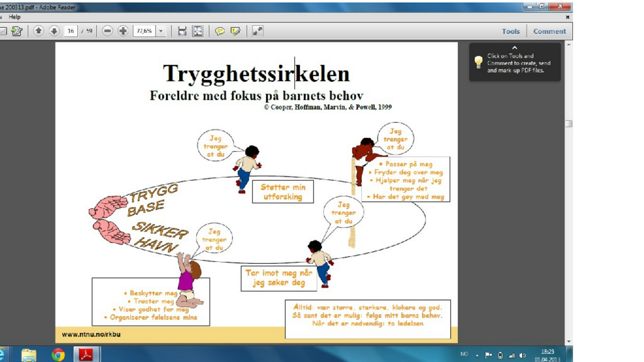Add a sticky note comment
The image size is (644, 362).
(x=219, y=31)
